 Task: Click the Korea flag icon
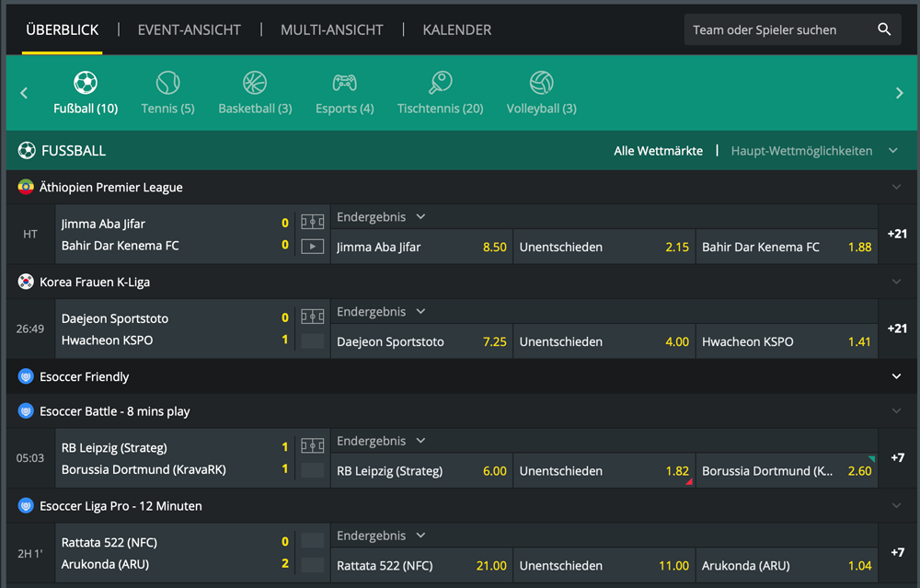[x=26, y=282]
